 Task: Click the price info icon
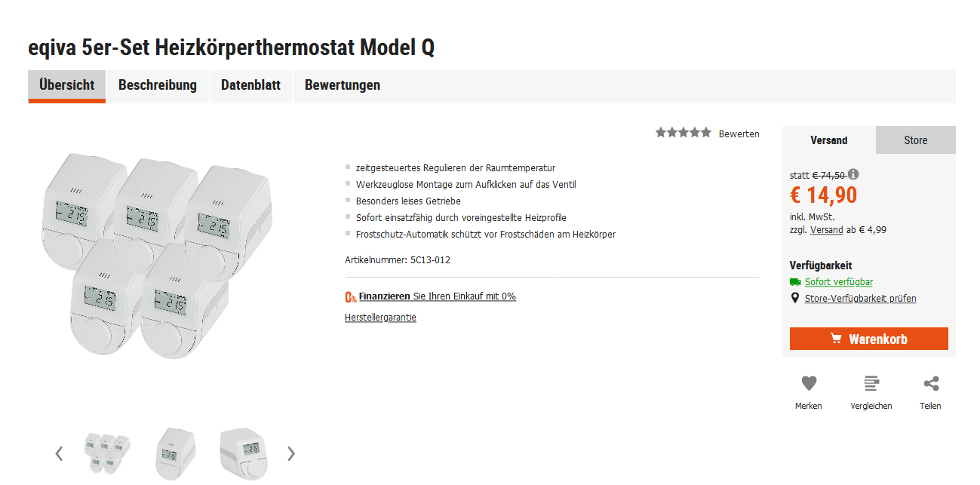pos(853,174)
